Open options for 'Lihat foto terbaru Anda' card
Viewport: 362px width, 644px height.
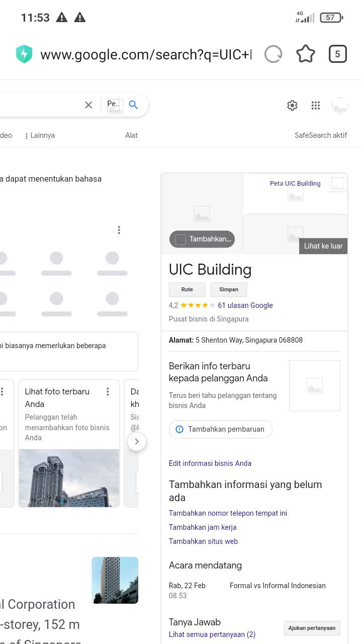[108, 391]
